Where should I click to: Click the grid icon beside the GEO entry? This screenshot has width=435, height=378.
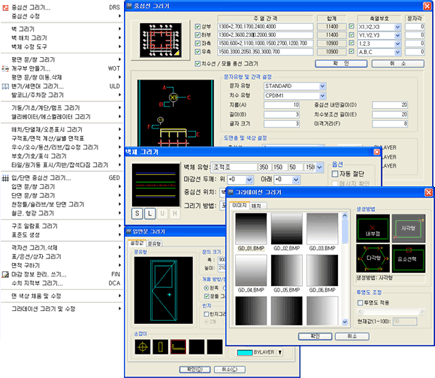pyautogui.click(x=5, y=178)
